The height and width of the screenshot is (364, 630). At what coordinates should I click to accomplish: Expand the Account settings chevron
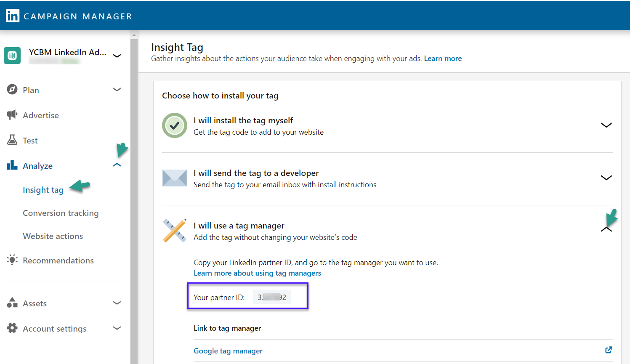coord(117,328)
